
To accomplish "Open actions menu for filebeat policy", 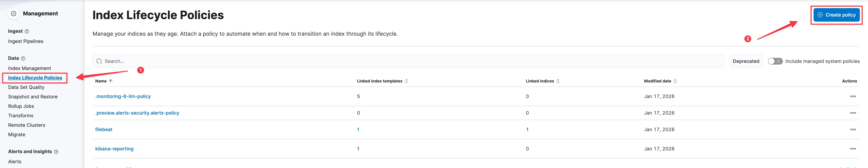I will pos(853,129).
